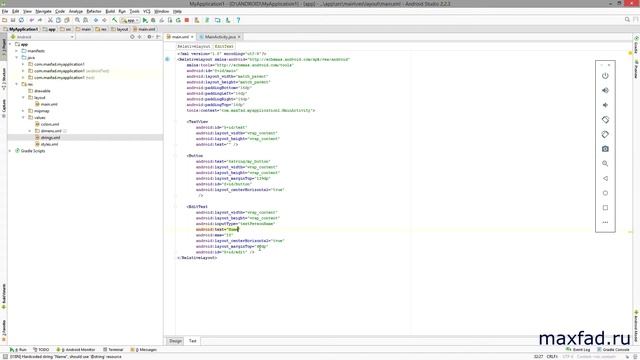Image resolution: width=640 pixels, height=360 pixels.
Task: Close the main.xml editor tab
Action: (x=192, y=37)
